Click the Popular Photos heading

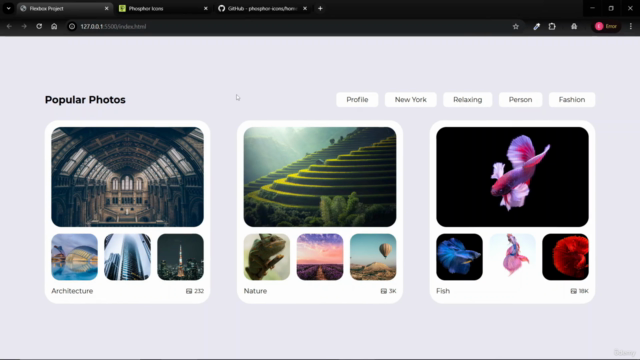[85, 100]
